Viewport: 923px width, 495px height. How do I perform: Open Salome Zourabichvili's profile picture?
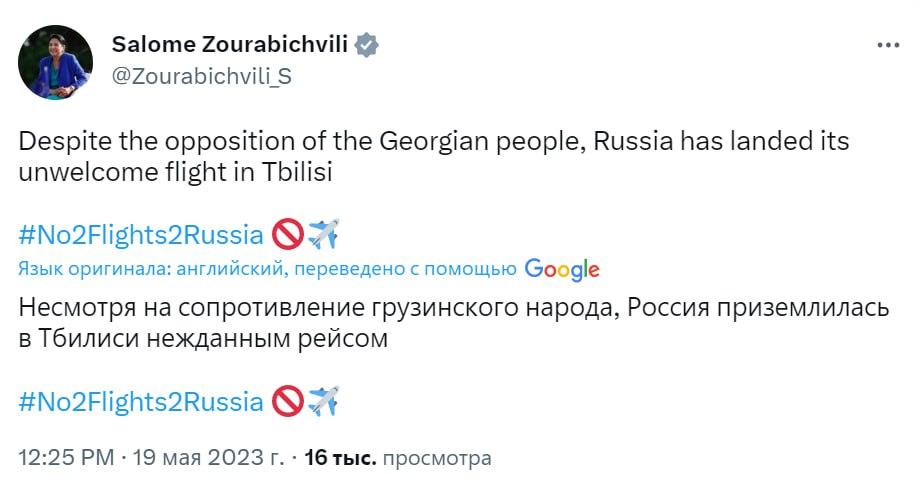[x=52, y=61]
